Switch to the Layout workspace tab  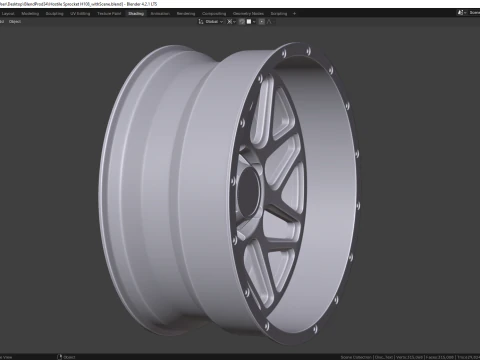click(8, 14)
